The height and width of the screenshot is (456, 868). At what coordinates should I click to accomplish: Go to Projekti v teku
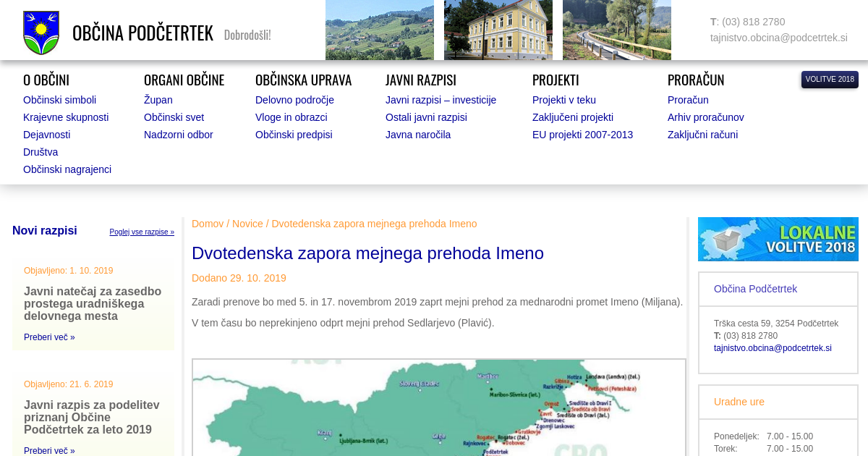[563, 100]
